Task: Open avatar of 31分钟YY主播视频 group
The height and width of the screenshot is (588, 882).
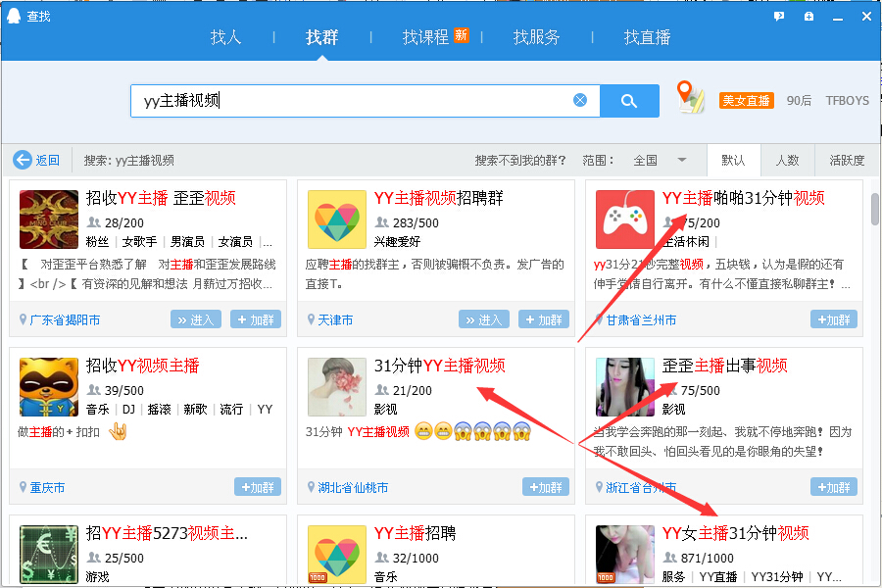Action: [x=337, y=387]
